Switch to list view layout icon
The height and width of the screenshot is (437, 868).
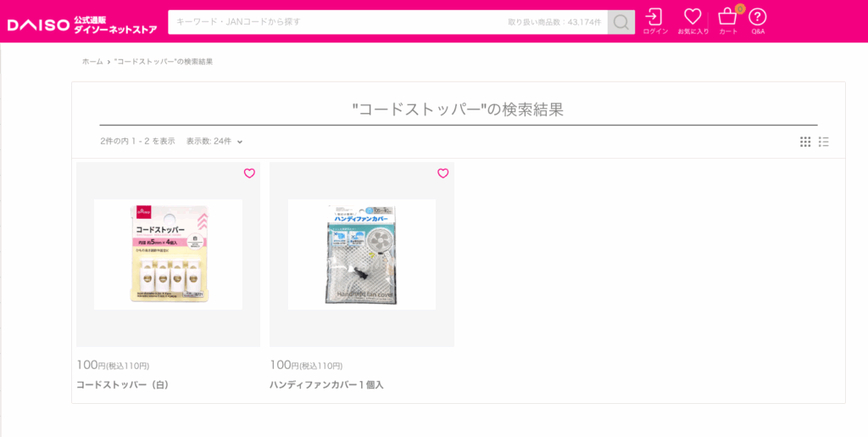(824, 142)
